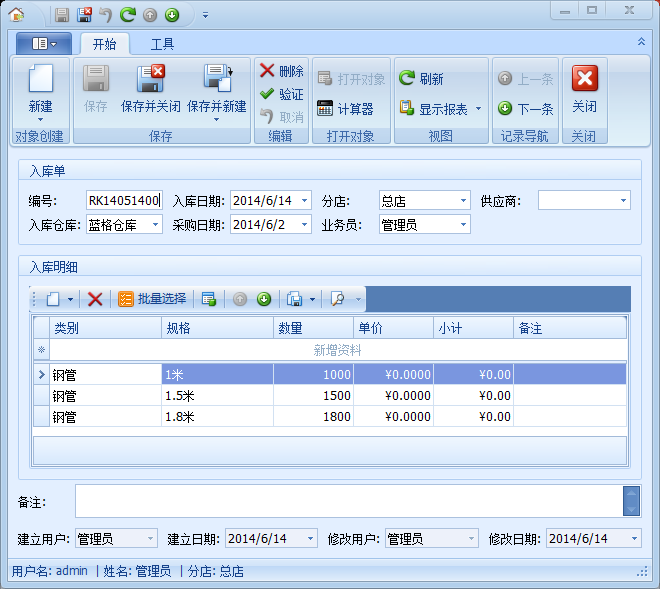This screenshot has height=589, width=660.
Task: Select the 1.5米 row in the grid
Action: click(217, 396)
